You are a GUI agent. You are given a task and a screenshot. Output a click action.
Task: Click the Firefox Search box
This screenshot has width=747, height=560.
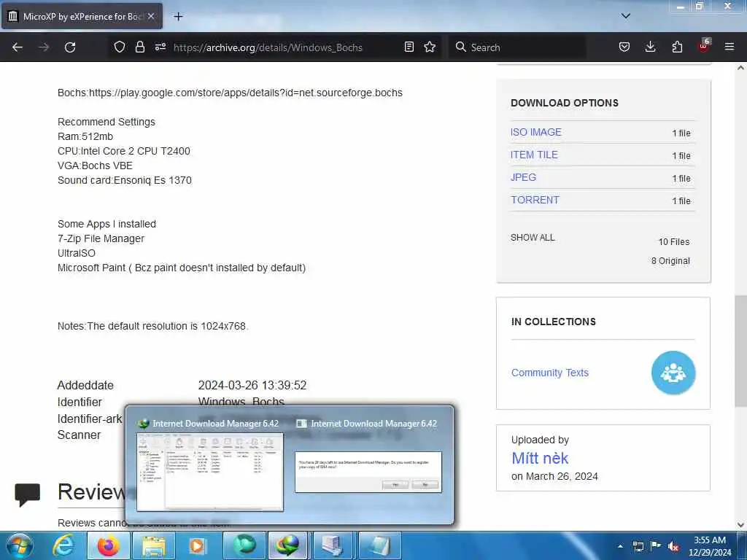point(517,47)
